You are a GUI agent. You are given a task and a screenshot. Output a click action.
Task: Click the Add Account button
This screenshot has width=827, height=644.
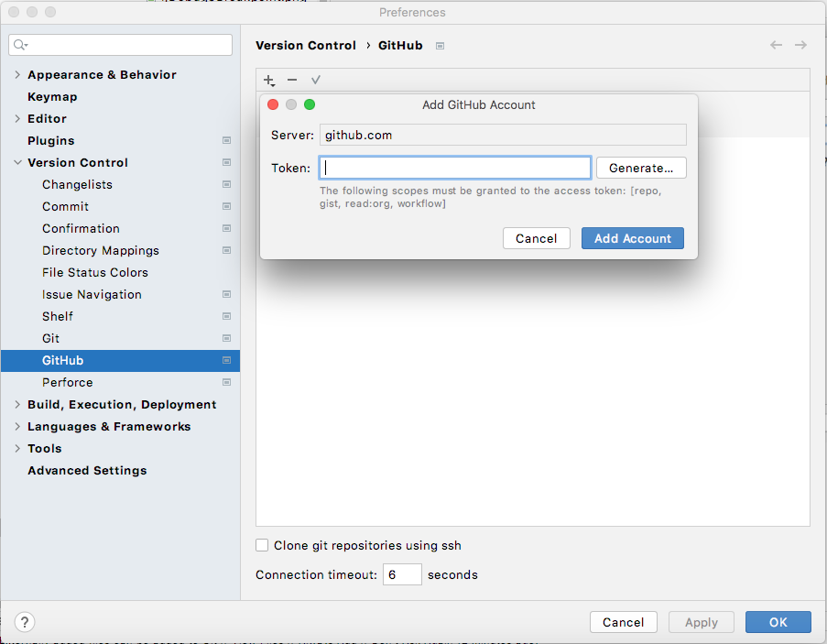(x=632, y=237)
